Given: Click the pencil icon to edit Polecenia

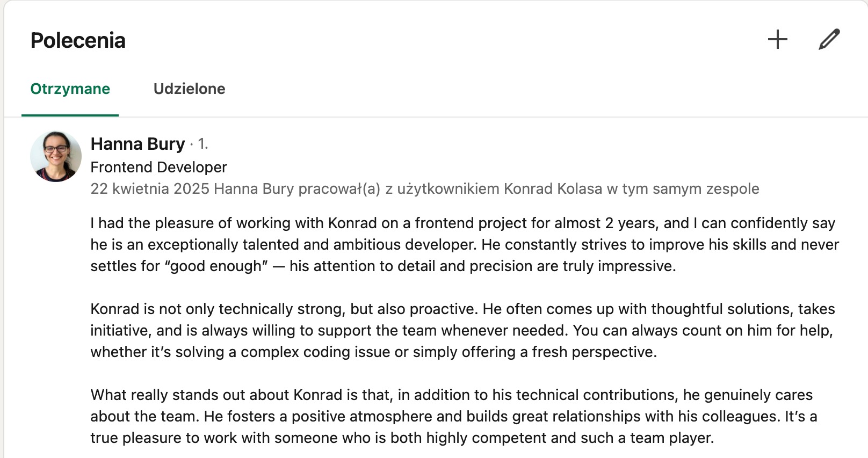Looking at the screenshot, I should (x=829, y=40).
